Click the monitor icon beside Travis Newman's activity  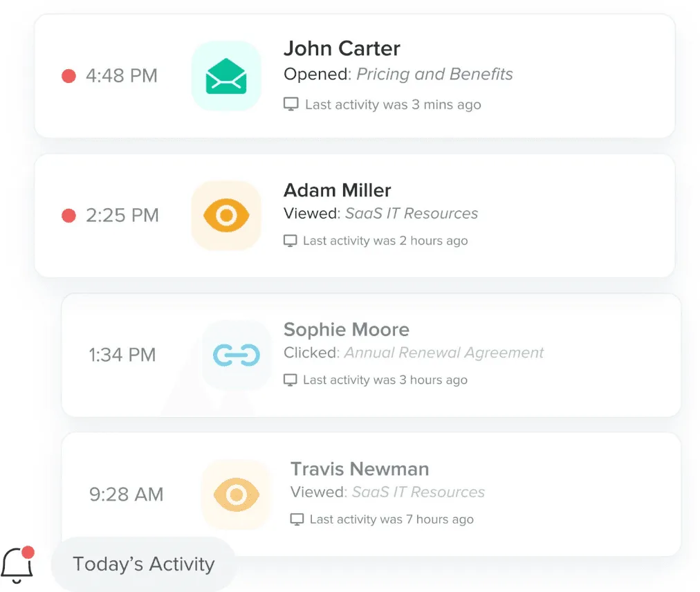tap(296, 519)
